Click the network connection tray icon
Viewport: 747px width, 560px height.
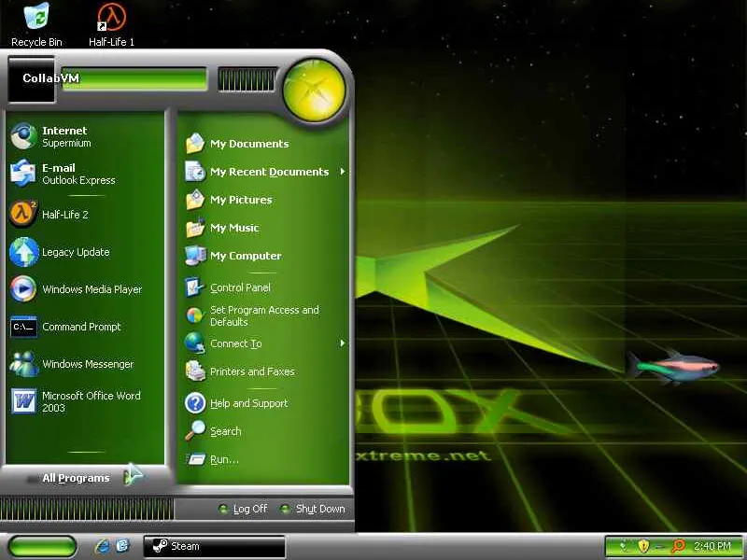(x=625, y=546)
